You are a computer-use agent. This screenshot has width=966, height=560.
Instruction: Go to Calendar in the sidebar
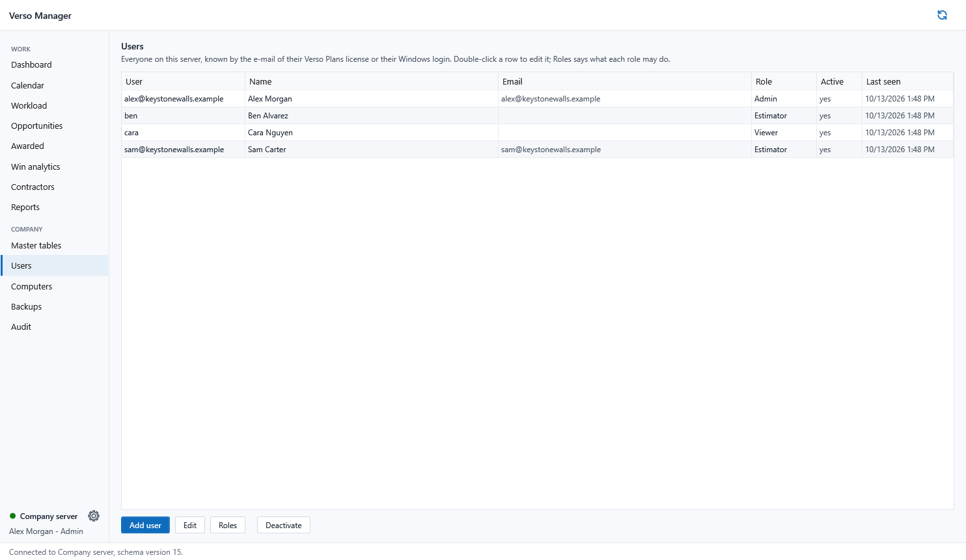coord(55,85)
